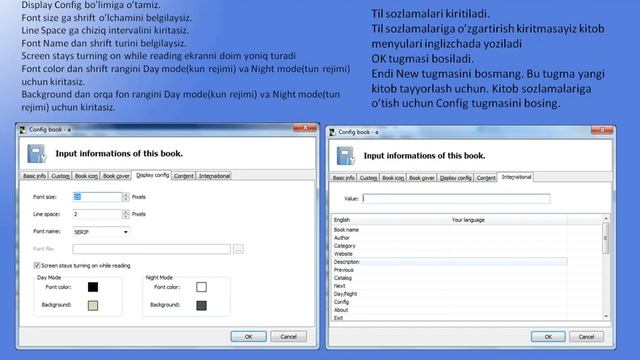Image resolution: width=640 pixels, height=360 pixels.
Task: Click the language list scroll down arrow
Action: pos(606,316)
